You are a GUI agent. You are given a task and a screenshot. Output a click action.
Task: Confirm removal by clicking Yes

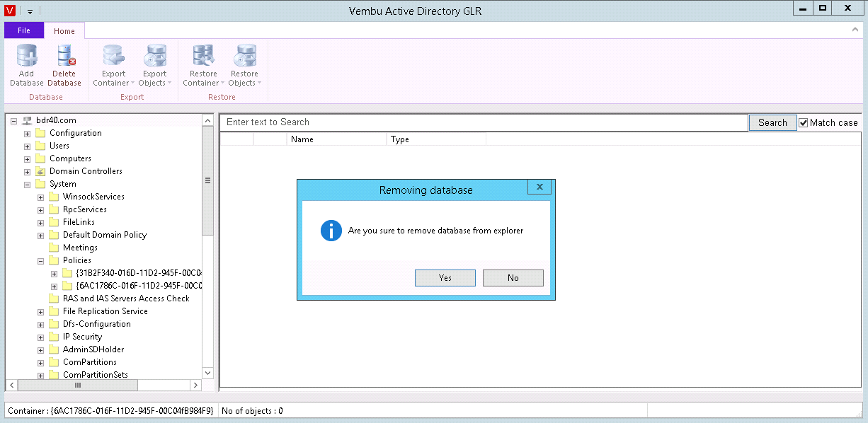445,278
